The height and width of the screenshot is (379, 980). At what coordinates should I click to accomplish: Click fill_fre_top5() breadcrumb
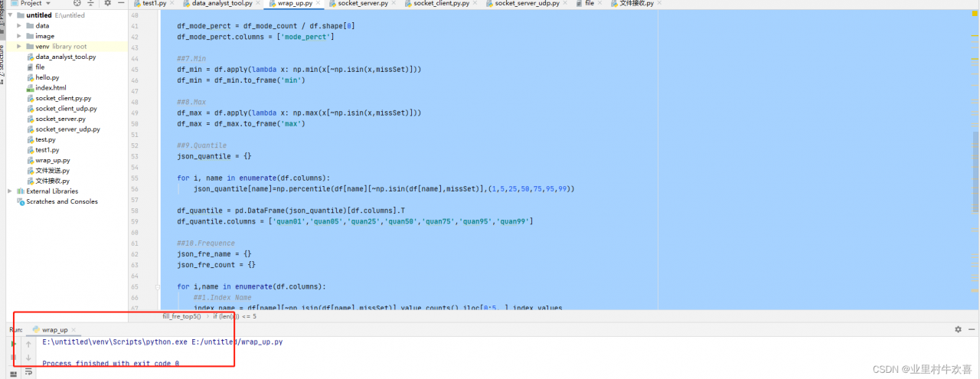pyautogui.click(x=181, y=315)
